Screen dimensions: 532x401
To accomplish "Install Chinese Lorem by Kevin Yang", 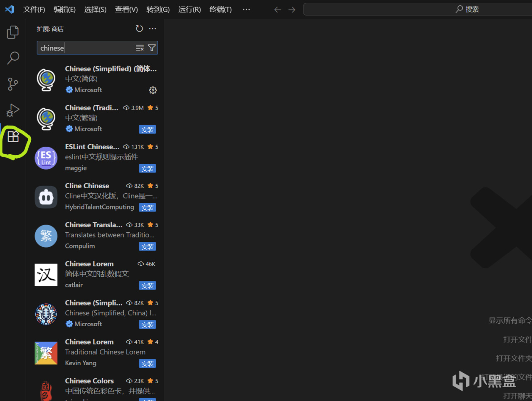I will pos(148,364).
